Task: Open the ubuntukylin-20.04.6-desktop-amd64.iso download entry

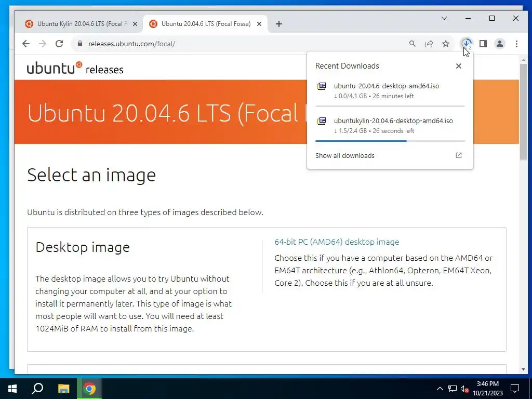Action: [x=390, y=126]
